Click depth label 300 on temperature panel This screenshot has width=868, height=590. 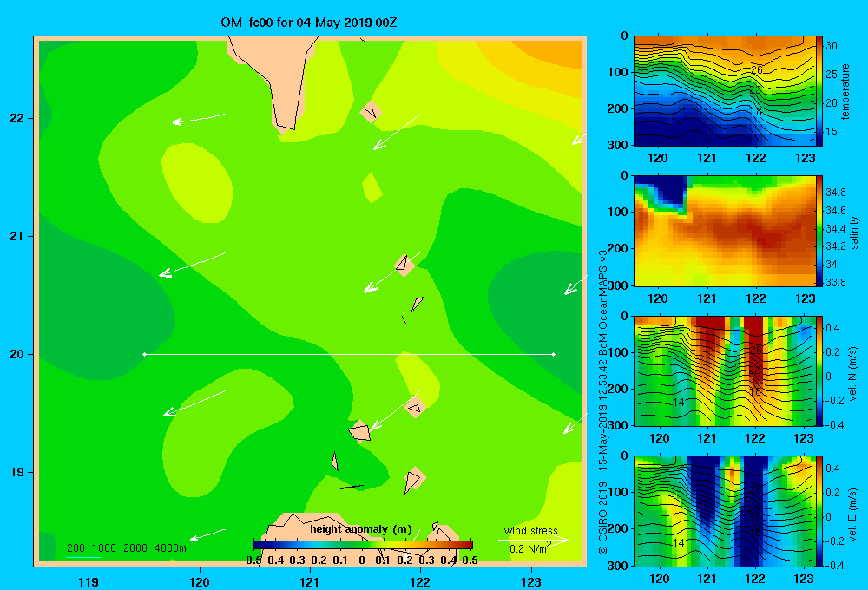(x=617, y=145)
